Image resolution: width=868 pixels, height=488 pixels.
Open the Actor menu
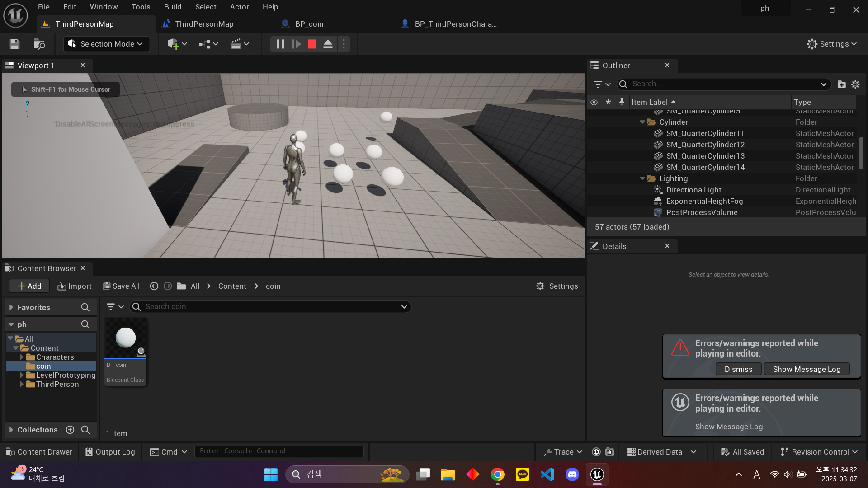click(239, 7)
